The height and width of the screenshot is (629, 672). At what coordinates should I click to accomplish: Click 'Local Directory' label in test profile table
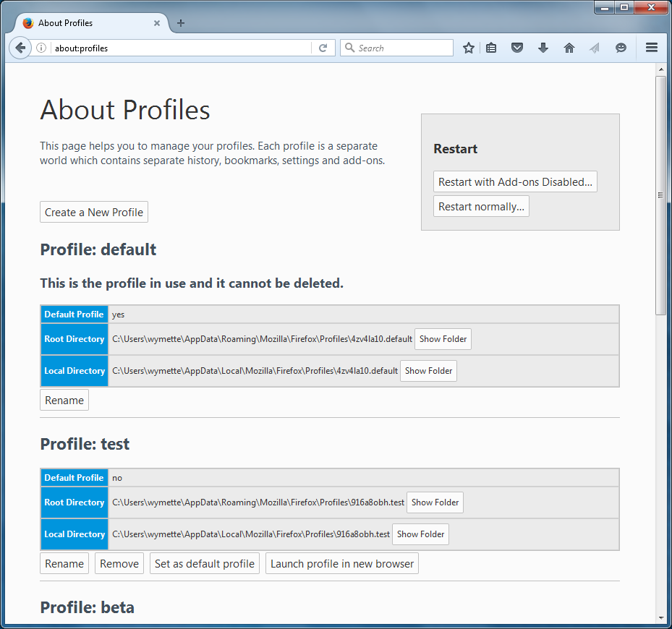point(75,534)
